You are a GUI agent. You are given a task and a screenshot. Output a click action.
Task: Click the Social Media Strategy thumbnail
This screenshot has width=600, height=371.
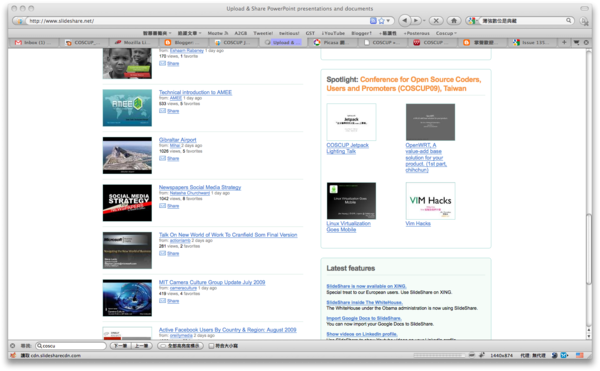point(127,203)
